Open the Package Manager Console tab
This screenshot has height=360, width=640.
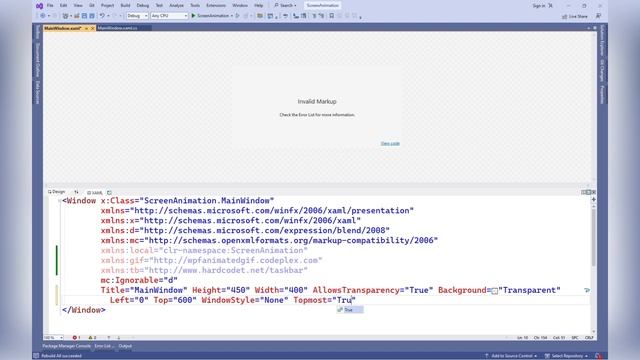pos(67,346)
